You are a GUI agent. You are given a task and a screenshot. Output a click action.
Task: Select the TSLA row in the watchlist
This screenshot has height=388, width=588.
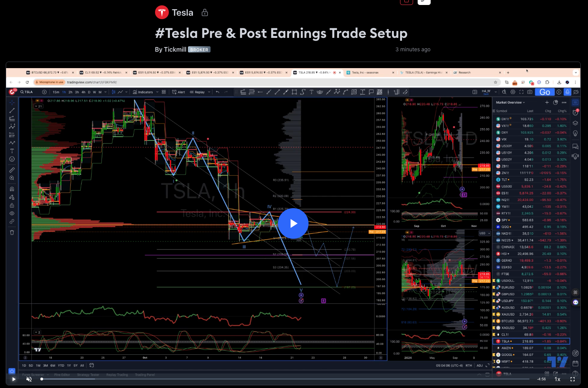pyautogui.click(x=531, y=341)
